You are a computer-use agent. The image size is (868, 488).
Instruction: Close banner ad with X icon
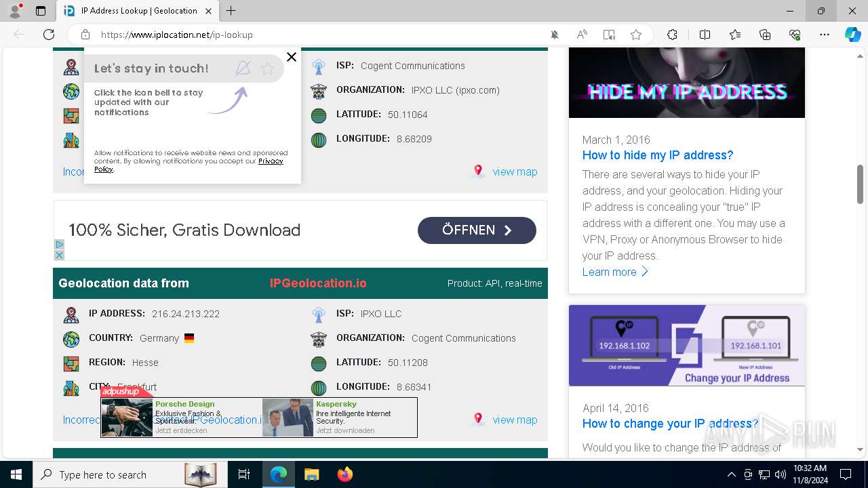pos(59,256)
